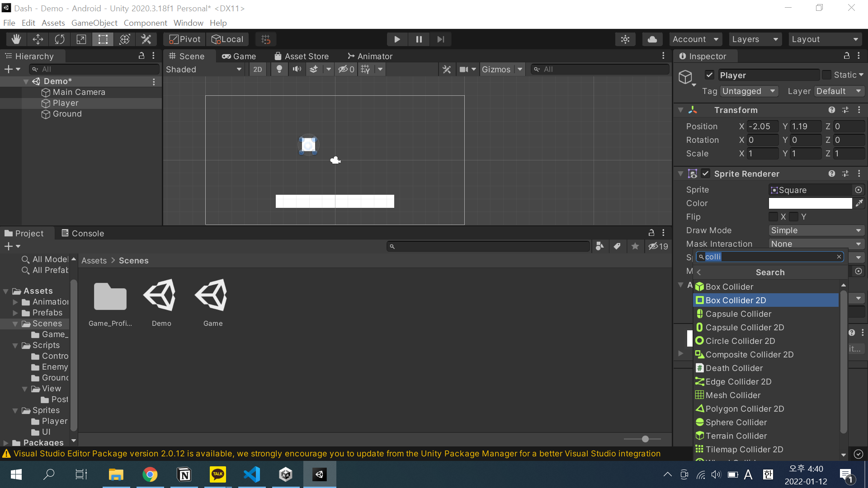Click the Play button to run scene

(397, 39)
